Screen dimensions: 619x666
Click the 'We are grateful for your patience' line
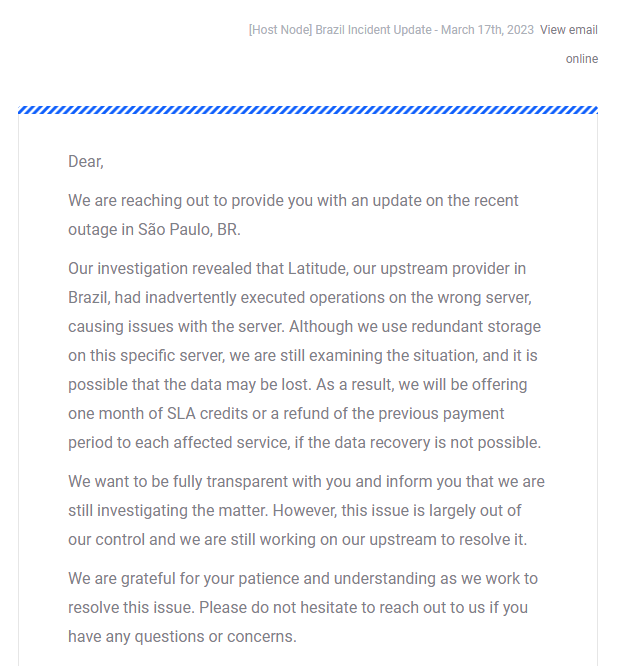[x=303, y=579]
